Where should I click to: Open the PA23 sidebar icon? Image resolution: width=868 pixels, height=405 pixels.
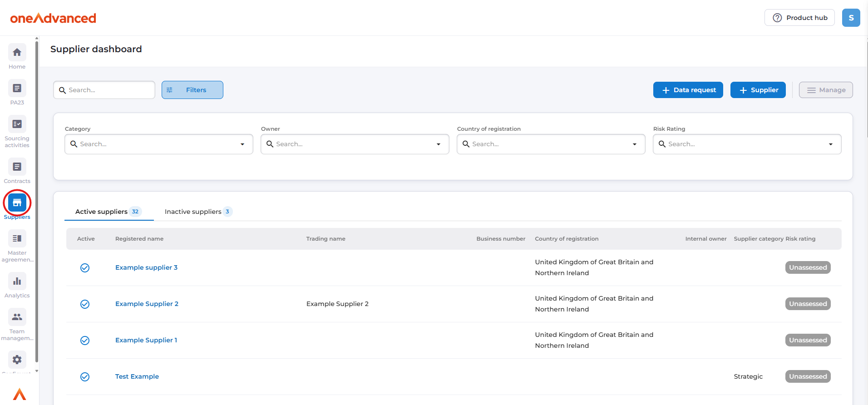point(17,89)
